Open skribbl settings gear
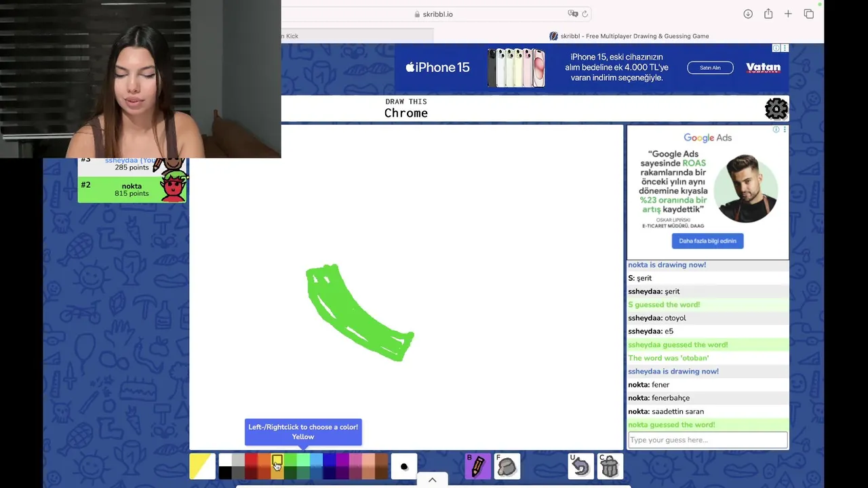The height and width of the screenshot is (488, 868). pyautogui.click(x=776, y=108)
